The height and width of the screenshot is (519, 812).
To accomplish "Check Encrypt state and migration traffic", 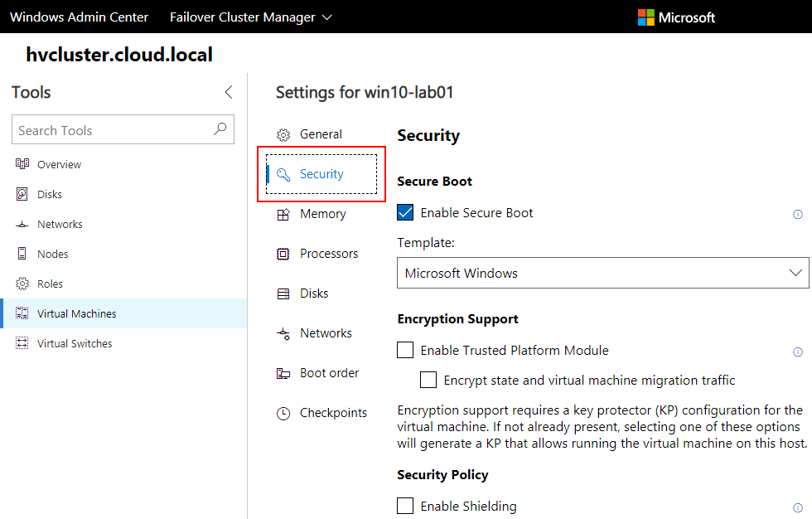I will [428, 381].
